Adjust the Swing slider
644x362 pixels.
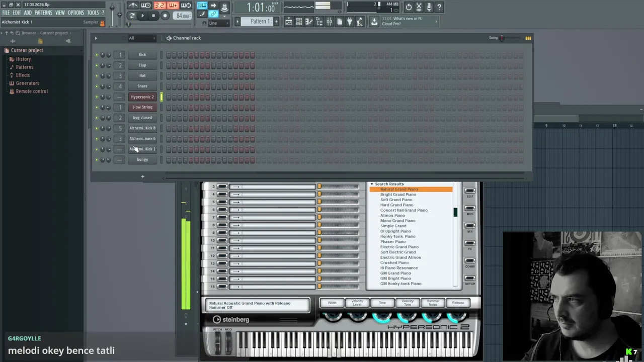pos(508,38)
